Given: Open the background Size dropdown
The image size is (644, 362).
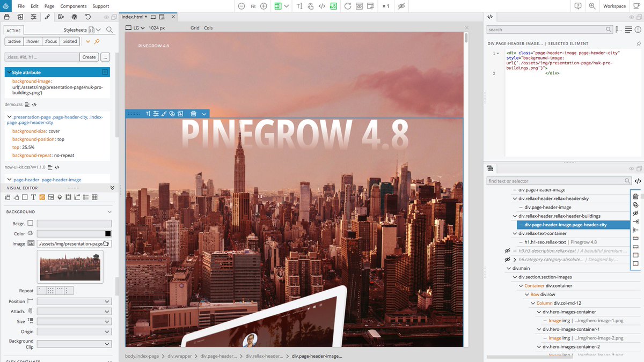Looking at the screenshot, I should pyautogui.click(x=74, y=321).
